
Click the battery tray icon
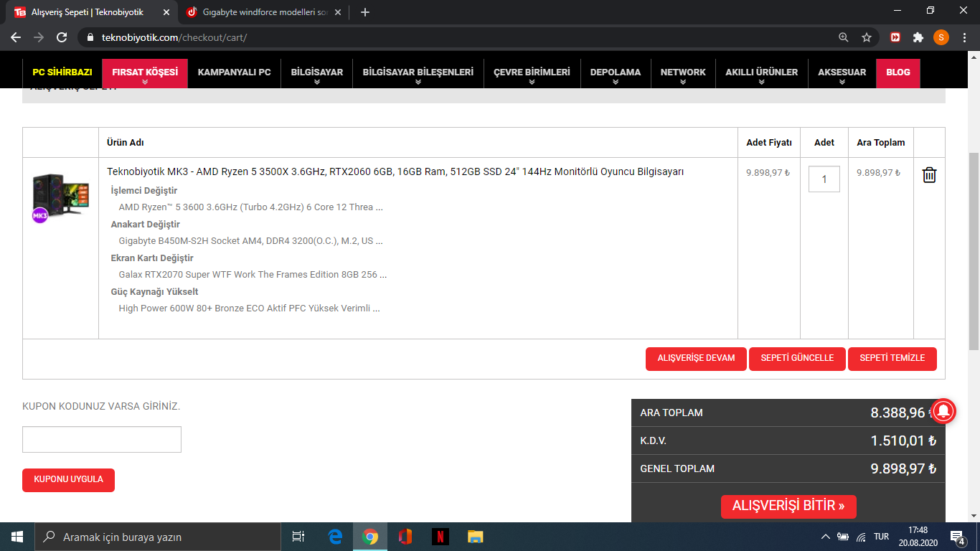tap(843, 537)
